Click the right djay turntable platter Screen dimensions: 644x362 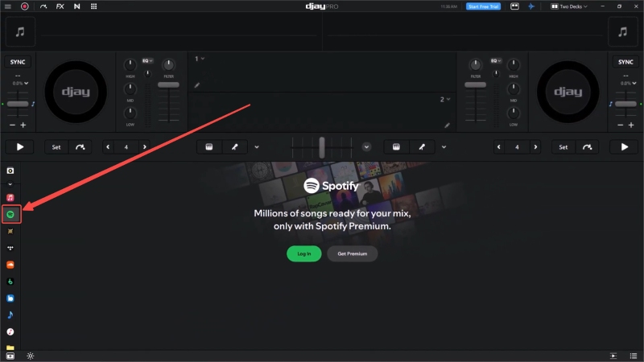click(x=568, y=92)
